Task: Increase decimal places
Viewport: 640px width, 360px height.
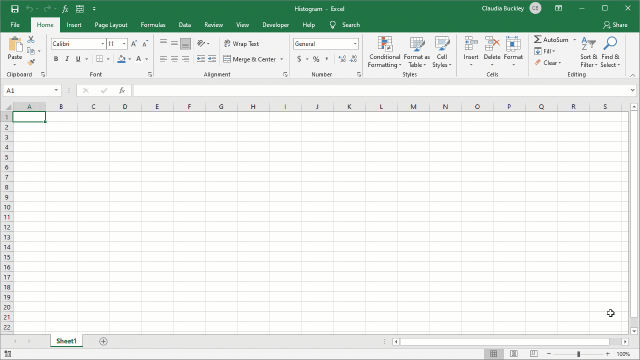Action: click(342, 59)
